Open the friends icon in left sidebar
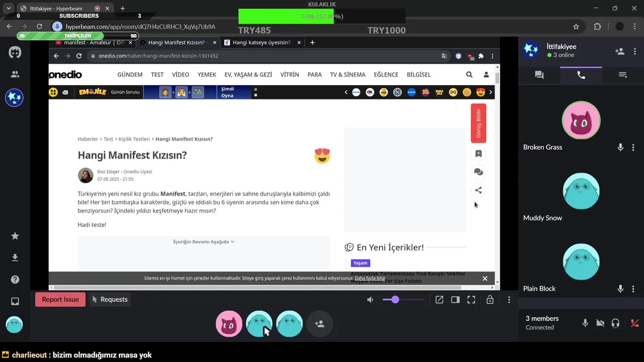The image size is (644, 362). (15, 74)
